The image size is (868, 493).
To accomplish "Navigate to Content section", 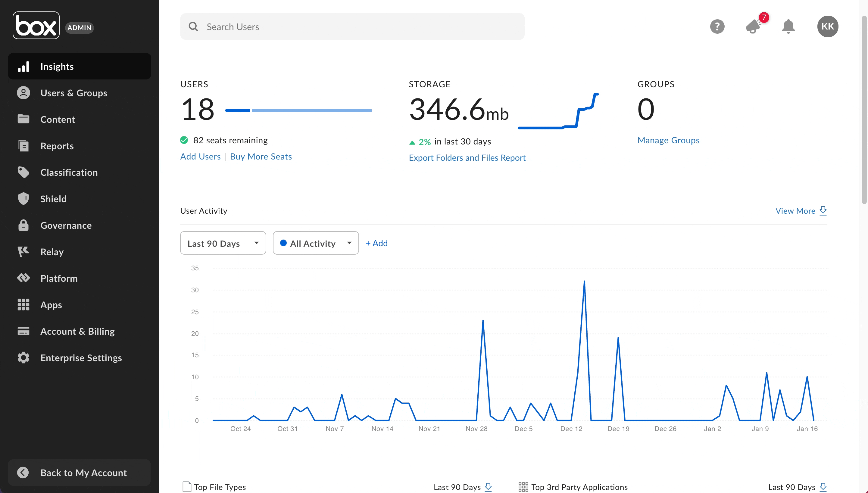I will (58, 119).
